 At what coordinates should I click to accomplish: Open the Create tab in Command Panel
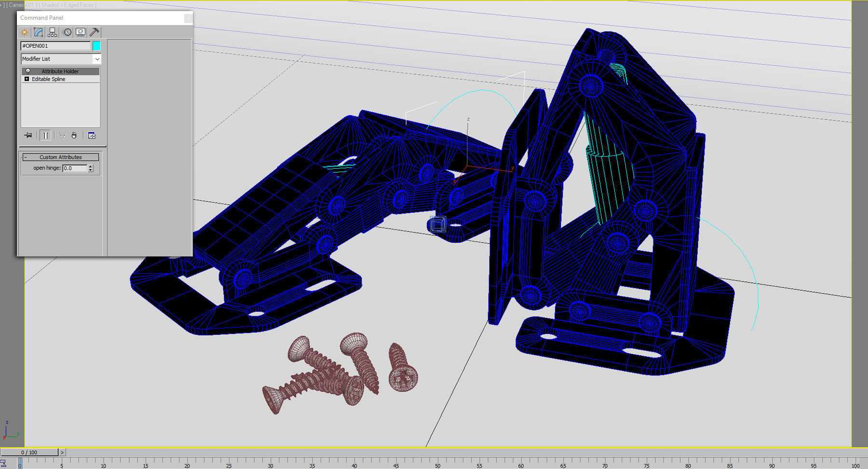[24, 32]
